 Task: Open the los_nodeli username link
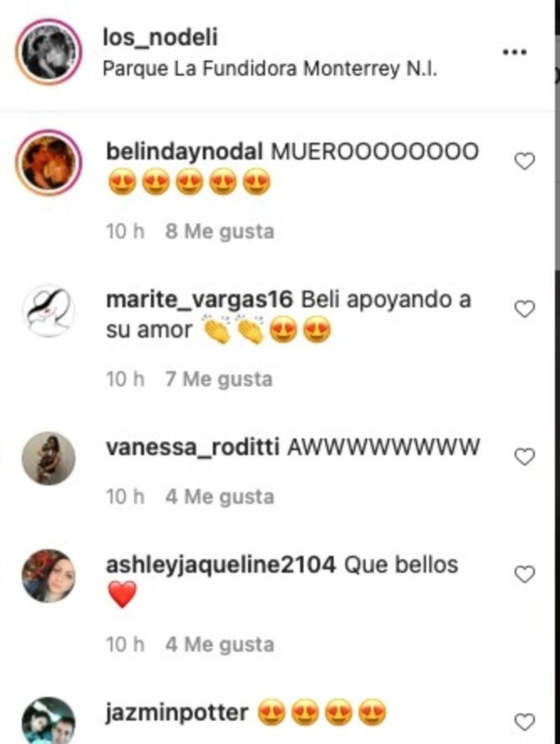[160, 37]
